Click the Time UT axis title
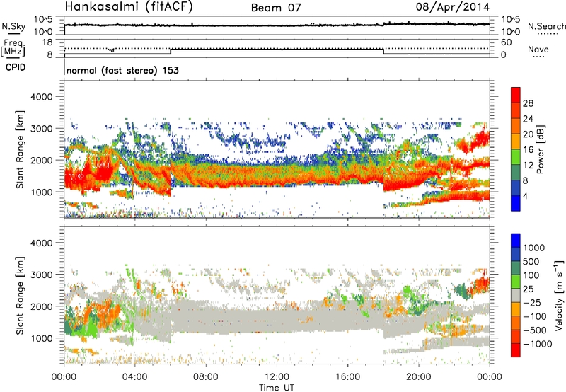Screen dimensions: 566x392 point(277,388)
